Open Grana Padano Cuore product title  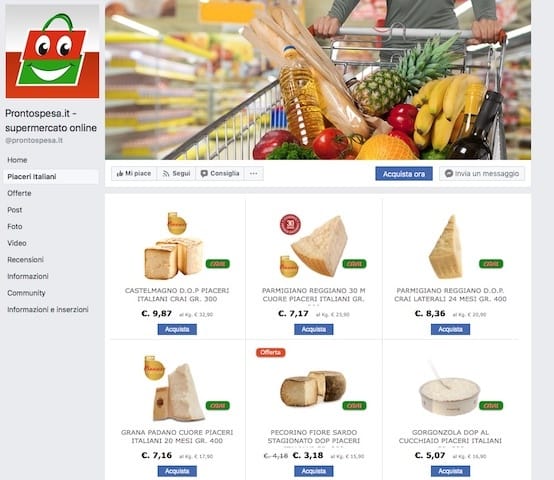tap(177, 437)
